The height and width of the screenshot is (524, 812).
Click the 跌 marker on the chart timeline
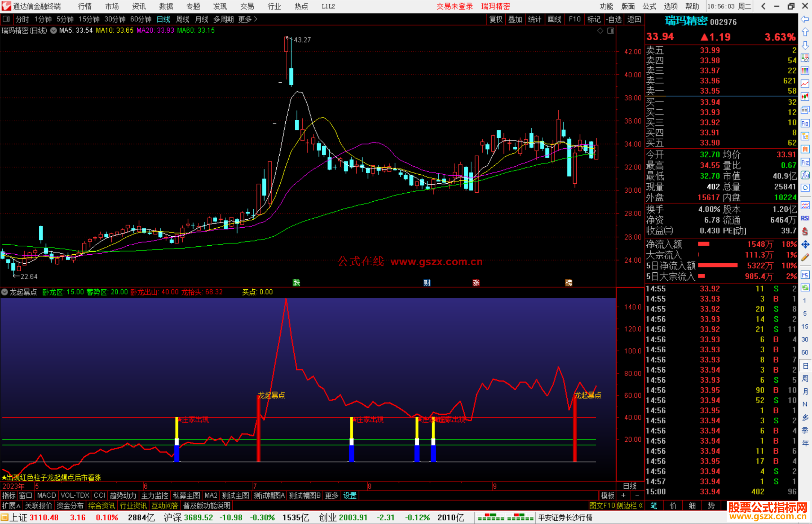pos(297,282)
